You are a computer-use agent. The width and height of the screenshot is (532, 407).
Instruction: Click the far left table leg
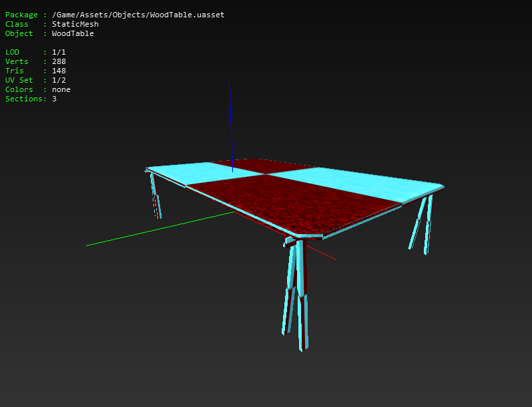click(156, 196)
